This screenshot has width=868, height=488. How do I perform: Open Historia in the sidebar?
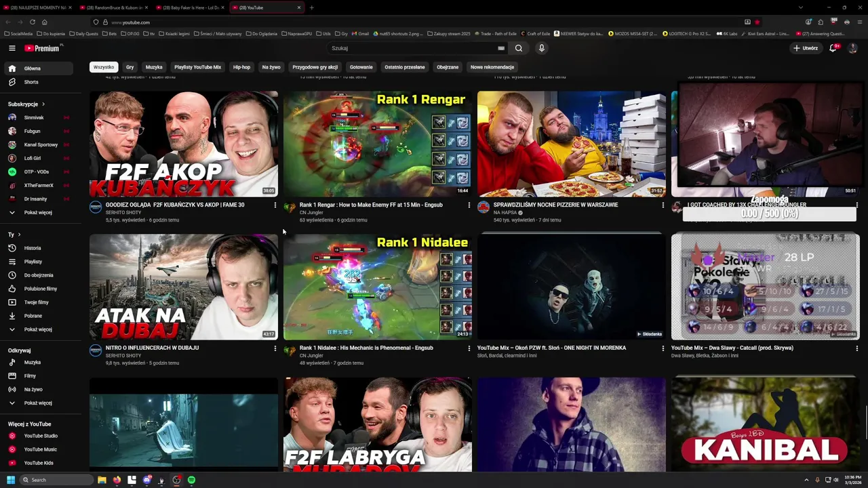click(x=37, y=248)
